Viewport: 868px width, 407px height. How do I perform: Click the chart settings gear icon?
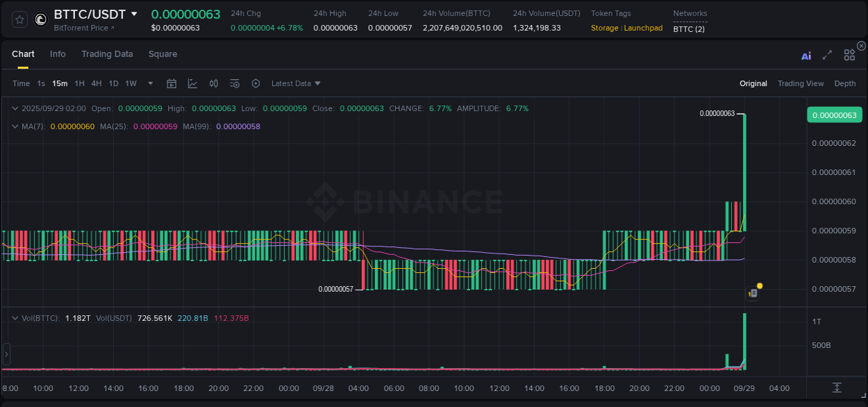tap(256, 83)
